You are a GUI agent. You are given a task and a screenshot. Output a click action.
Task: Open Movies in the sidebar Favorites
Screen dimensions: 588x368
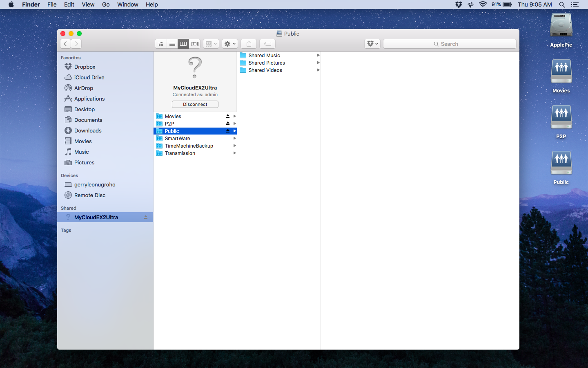(105, 141)
